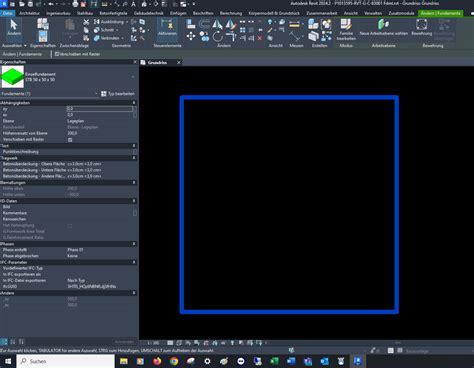This screenshot has width=474, height=368.
Task: Collapse the Abhängigkeiten section
Action: coord(134,103)
